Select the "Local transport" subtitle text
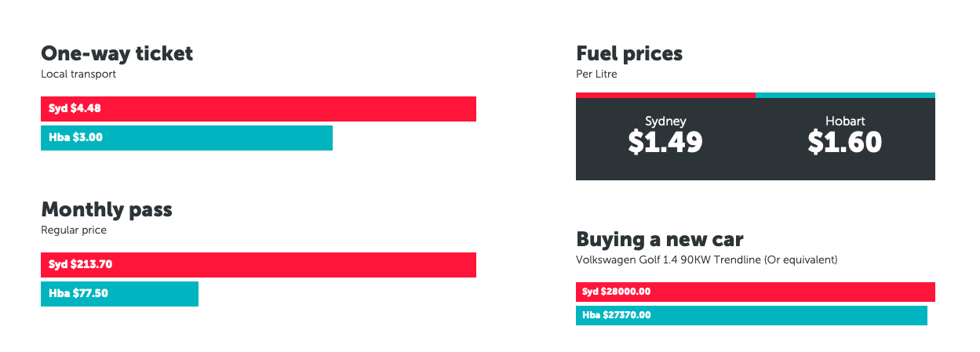 (78, 74)
